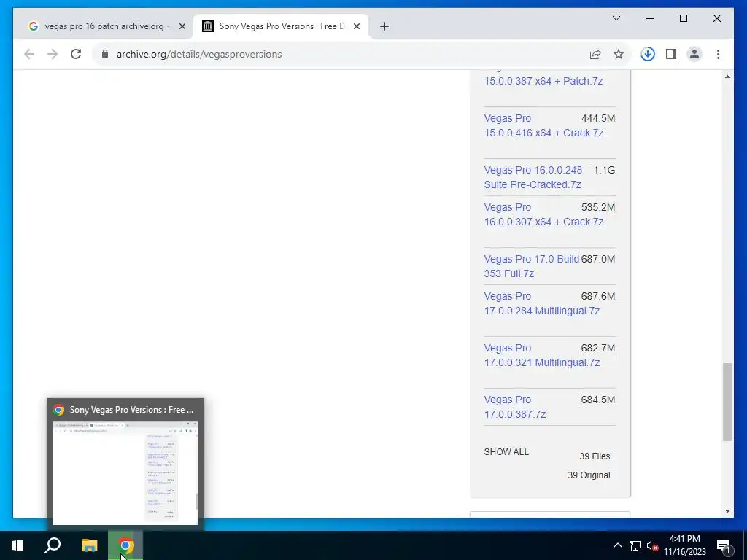The height and width of the screenshot is (560, 747).
Task: Share this page via the share icon
Action: coord(595,54)
